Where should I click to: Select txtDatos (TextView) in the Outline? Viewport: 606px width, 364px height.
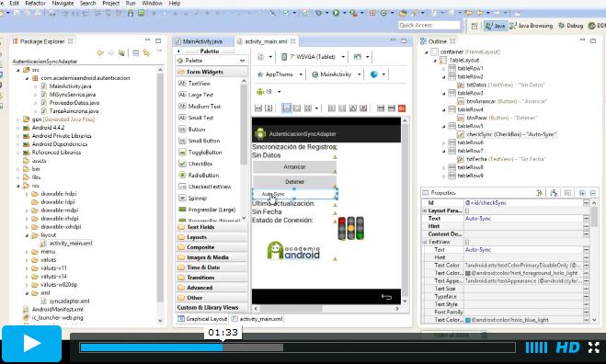tap(501, 85)
